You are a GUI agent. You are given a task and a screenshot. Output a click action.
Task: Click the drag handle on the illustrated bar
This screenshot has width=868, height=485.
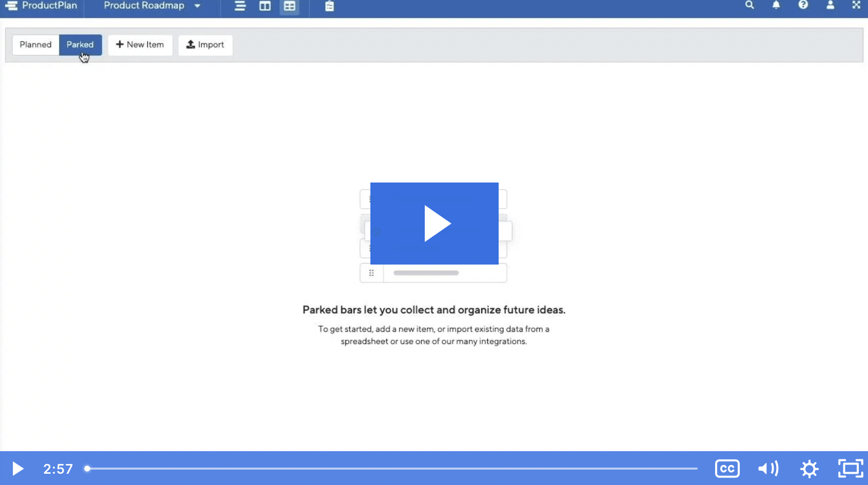point(371,273)
